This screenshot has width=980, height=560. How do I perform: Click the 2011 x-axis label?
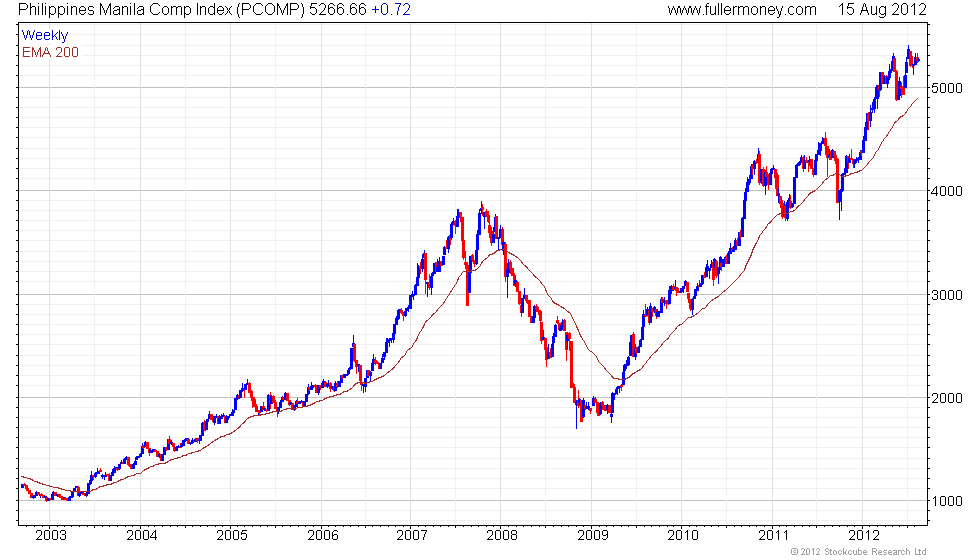tap(773, 535)
